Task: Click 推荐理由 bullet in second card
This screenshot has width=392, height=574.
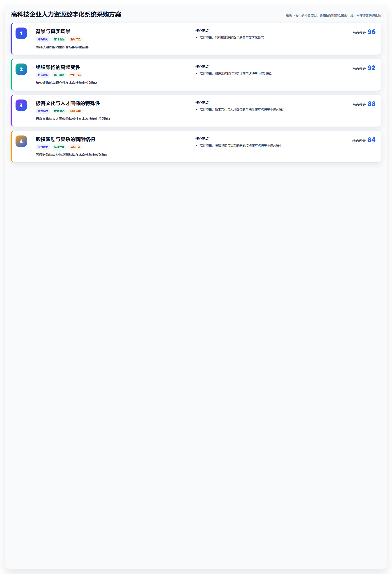Action: [236, 74]
